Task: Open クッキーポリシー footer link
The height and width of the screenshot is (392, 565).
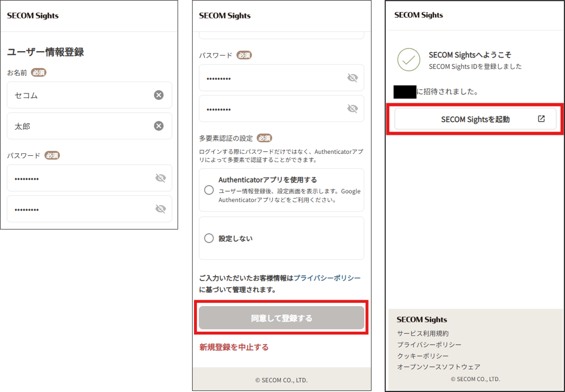Action: tap(423, 356)
